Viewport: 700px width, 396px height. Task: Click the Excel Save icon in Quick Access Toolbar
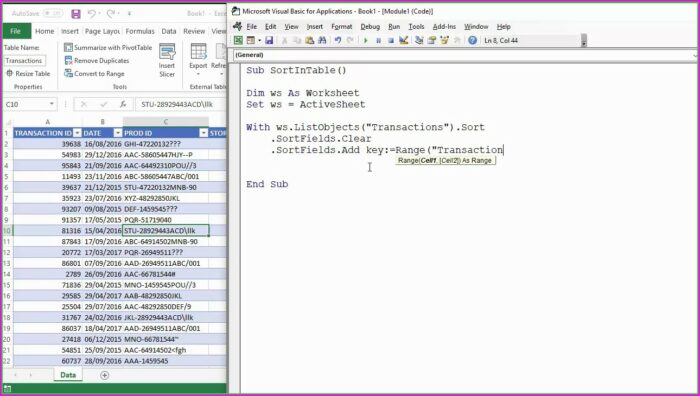click(x=76, y=14)
